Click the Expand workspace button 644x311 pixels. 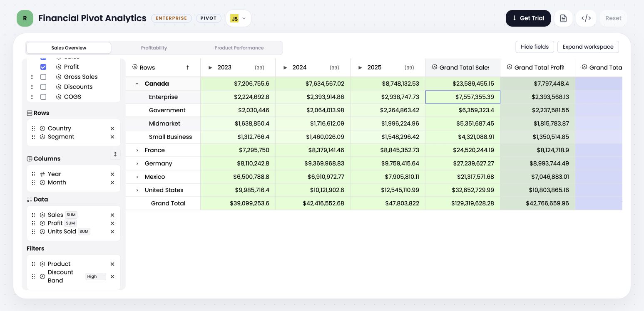click(x=588, y=47)
